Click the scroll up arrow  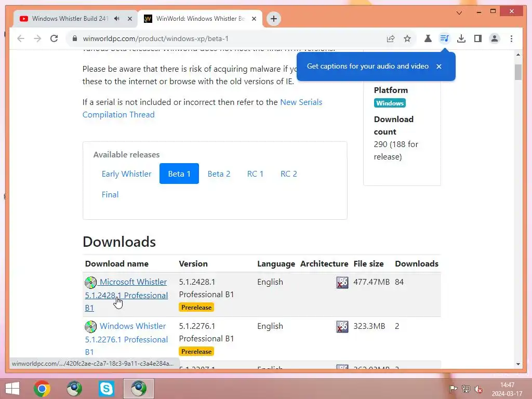(x=518, y=54)
